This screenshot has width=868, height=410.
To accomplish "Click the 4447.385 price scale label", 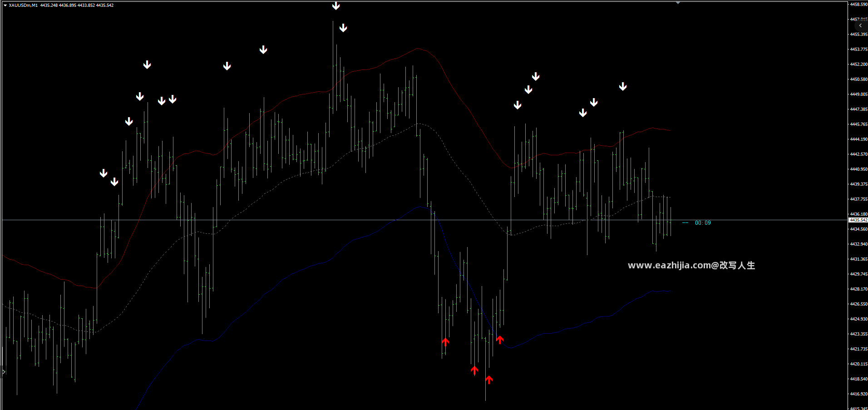I will pyautogui.click(x=858, y=109).
